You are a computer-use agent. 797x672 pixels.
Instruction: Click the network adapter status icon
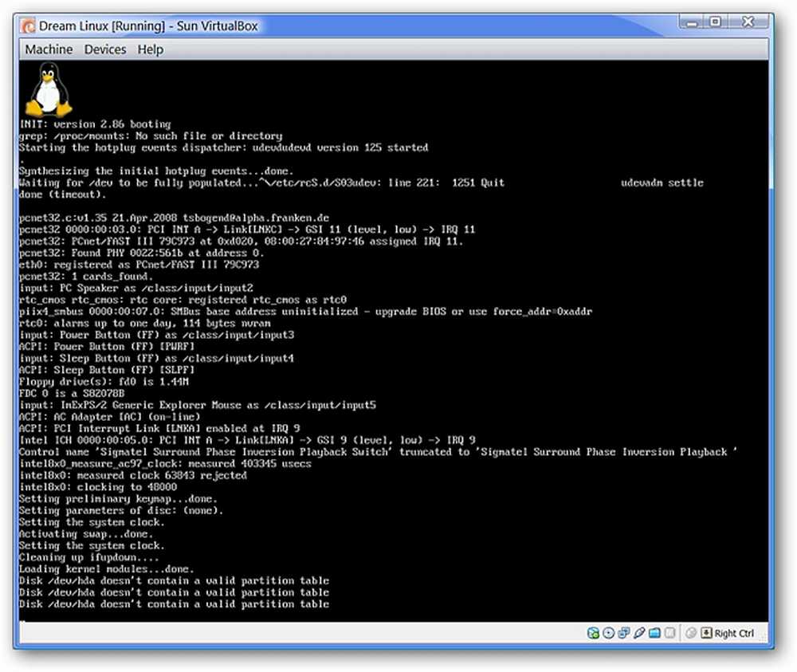coord(624,633)
